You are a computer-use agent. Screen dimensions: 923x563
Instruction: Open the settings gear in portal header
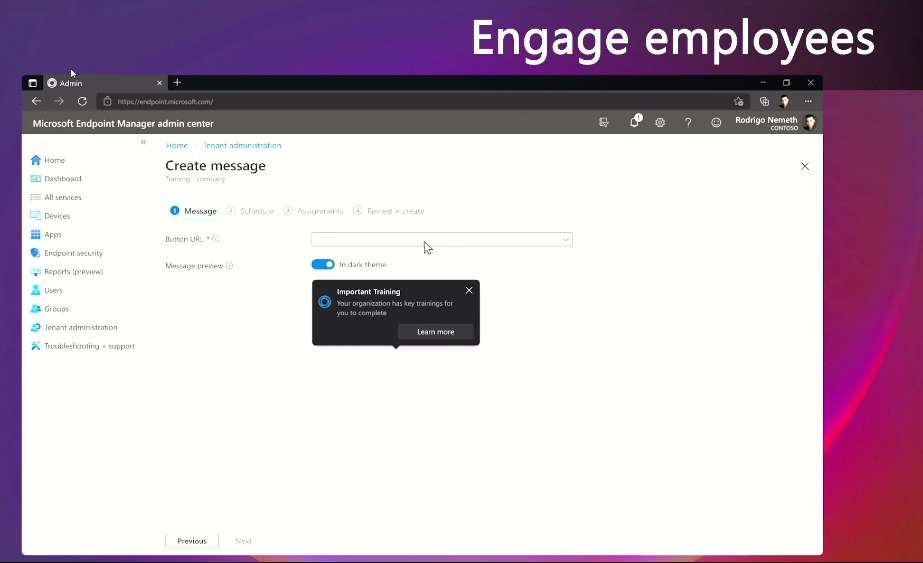click(660, 122)
